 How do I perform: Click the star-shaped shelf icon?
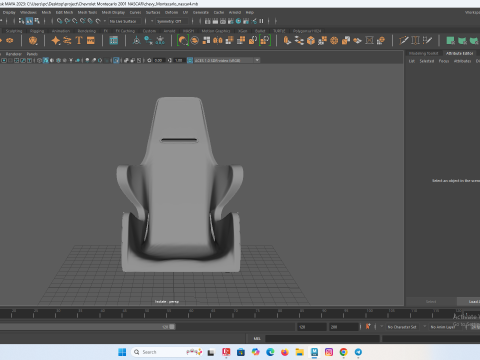(56, 41)
